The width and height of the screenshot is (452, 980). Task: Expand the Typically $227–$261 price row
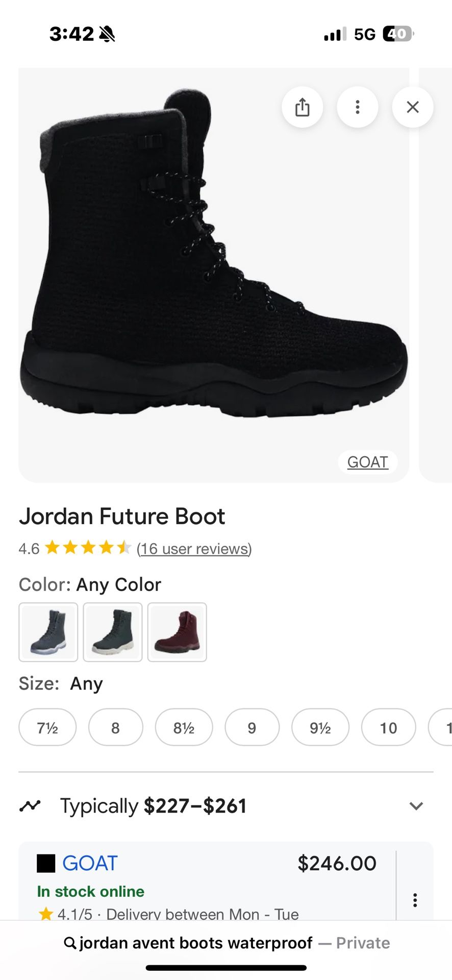(x=153, y=806)
